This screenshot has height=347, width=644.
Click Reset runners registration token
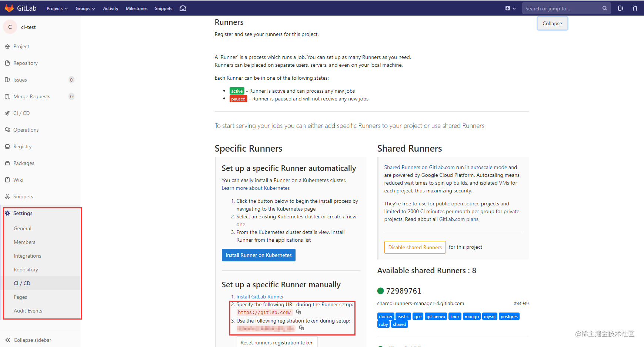(277, 342)
